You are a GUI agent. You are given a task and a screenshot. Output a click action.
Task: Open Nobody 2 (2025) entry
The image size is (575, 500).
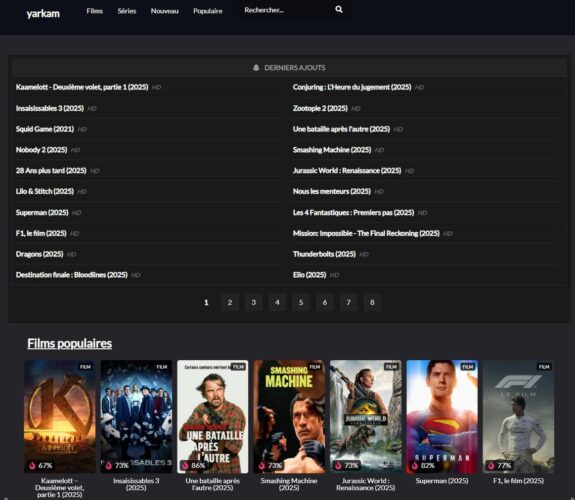(x=41, y=150)
